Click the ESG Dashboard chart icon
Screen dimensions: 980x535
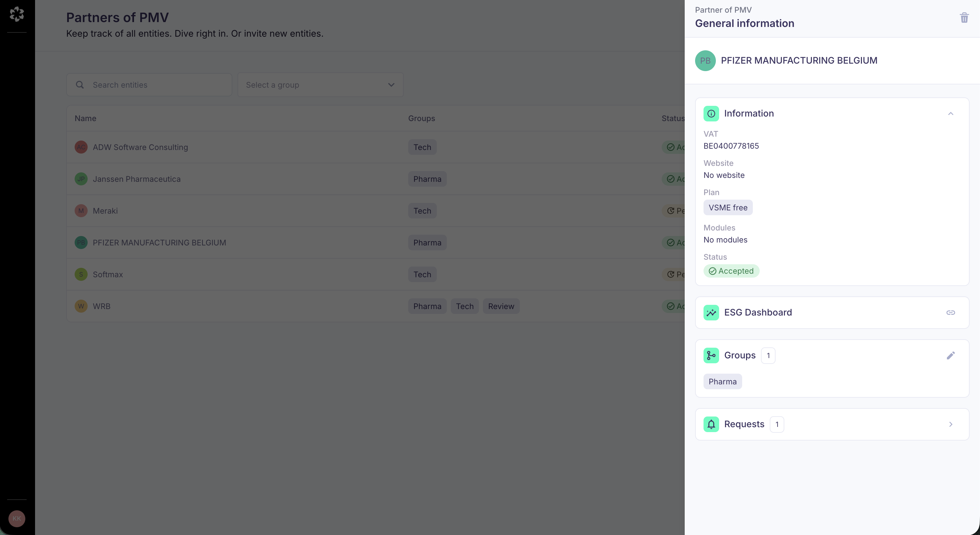[711, 312]
